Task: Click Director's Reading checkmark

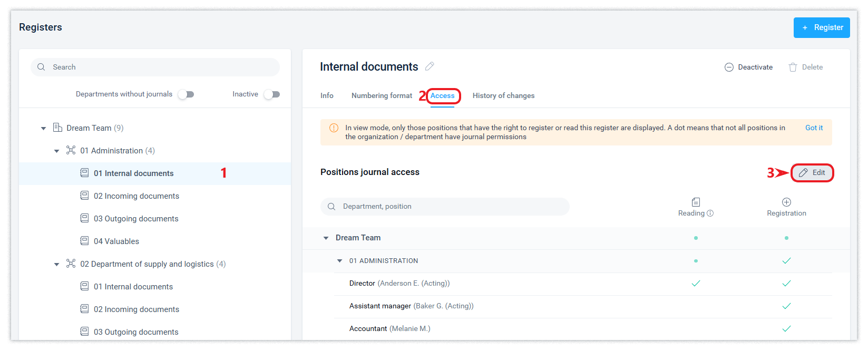Action: pos(696,284)
